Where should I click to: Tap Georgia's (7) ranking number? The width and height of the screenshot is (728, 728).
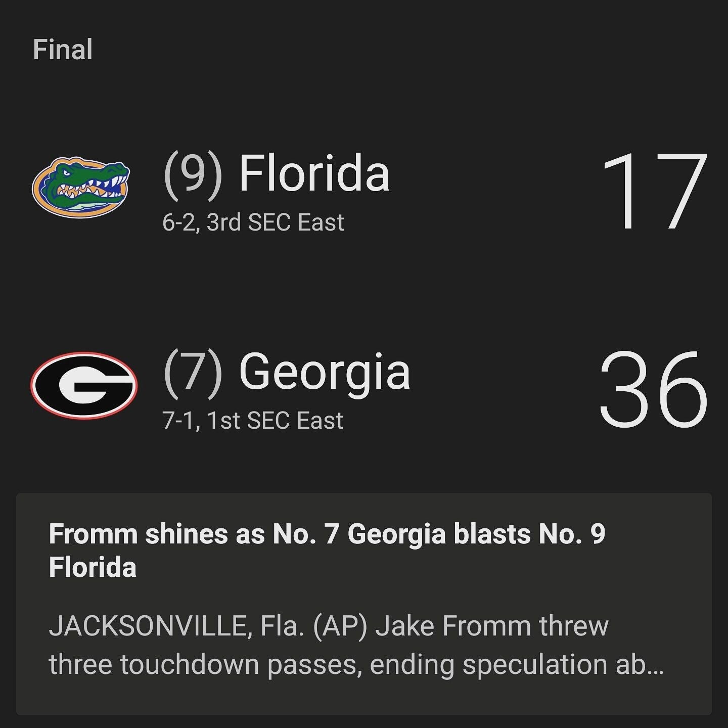193,372
